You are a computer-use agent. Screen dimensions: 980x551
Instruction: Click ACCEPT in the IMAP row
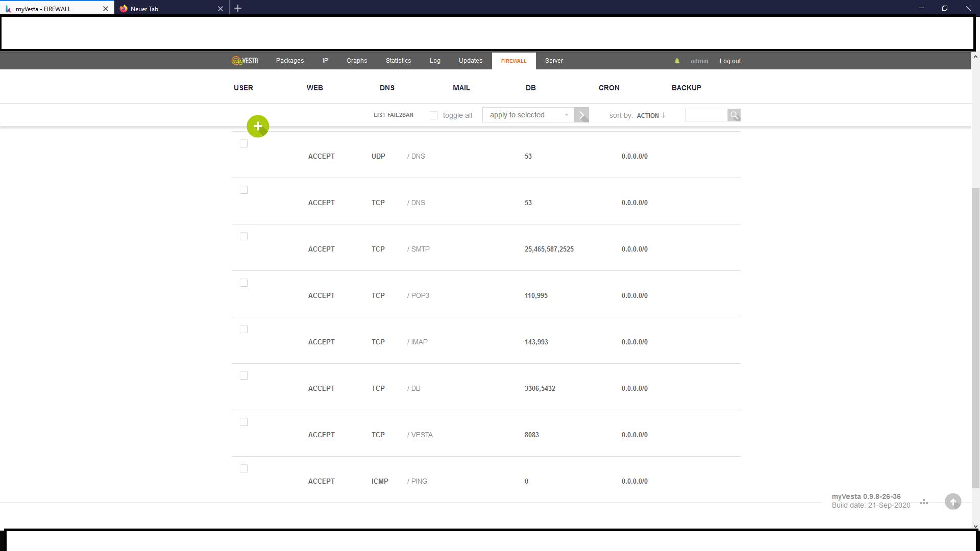click(322, 342)
